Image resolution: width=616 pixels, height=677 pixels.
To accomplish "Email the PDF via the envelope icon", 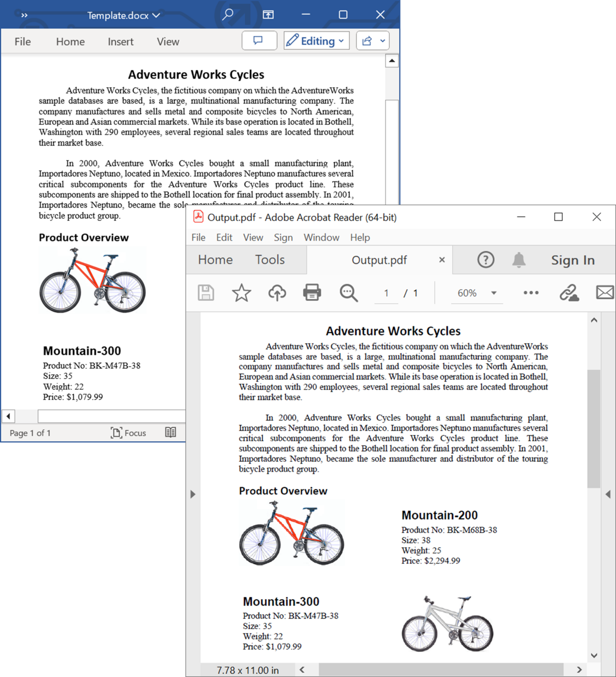I will pos(605,292).
